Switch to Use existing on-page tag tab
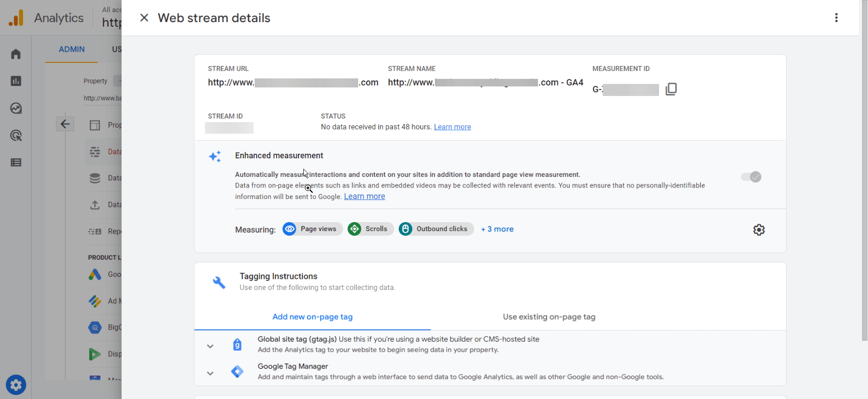Viewport: 868px width, 399px height. coord(549,317)
